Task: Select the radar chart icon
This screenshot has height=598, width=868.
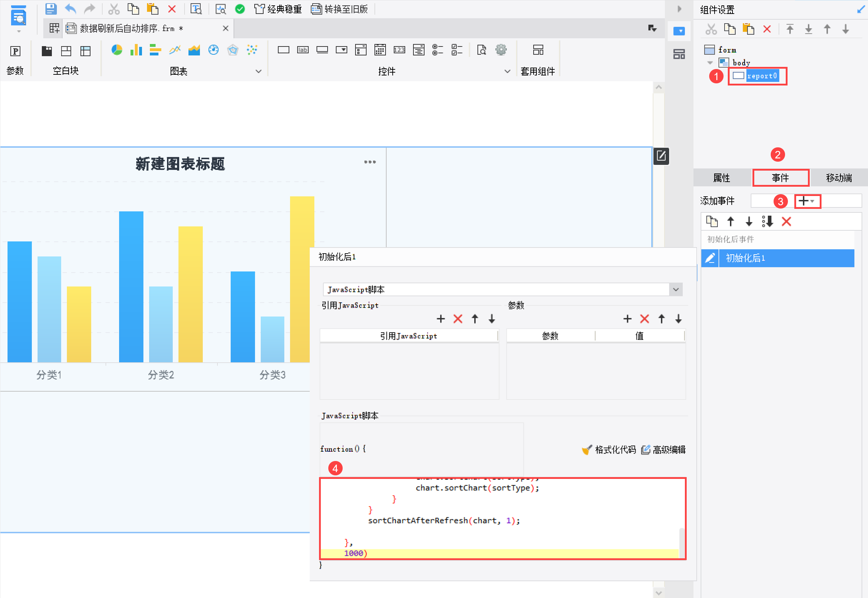Action: click(x=232, y=50)
